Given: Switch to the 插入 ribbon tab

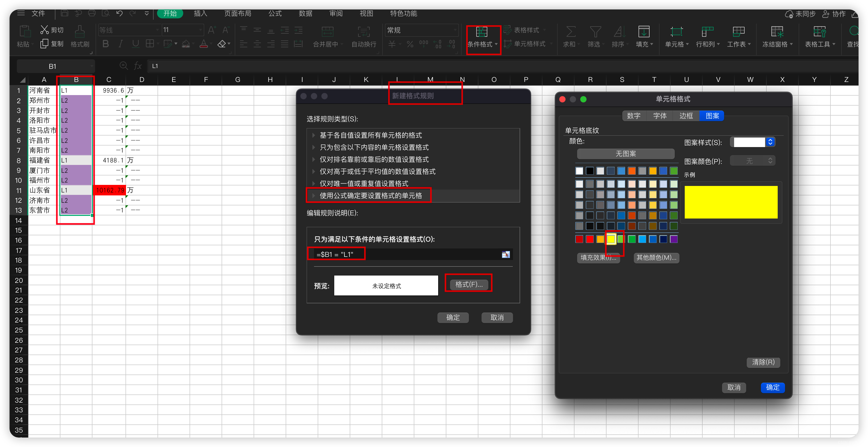Looking at the screenshot, I should [x=201, y=13].
